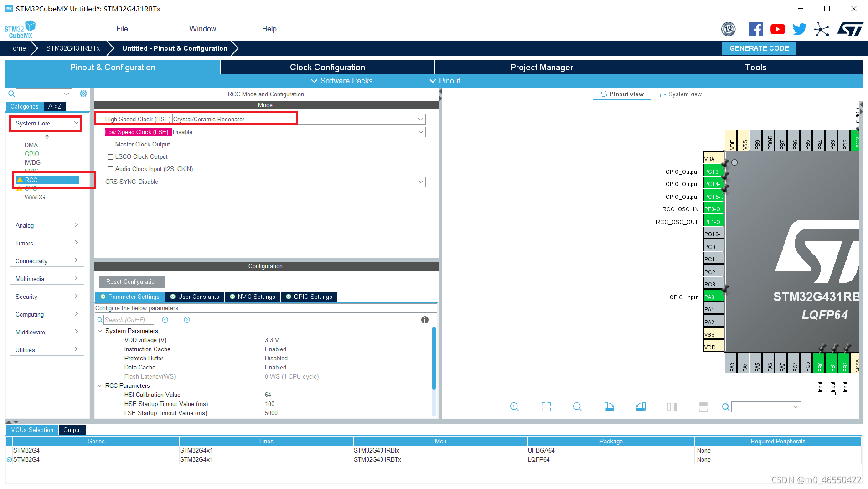The image size is (868, 489).
Task: Switch the category list to A->Z
Action: (55, 106)
